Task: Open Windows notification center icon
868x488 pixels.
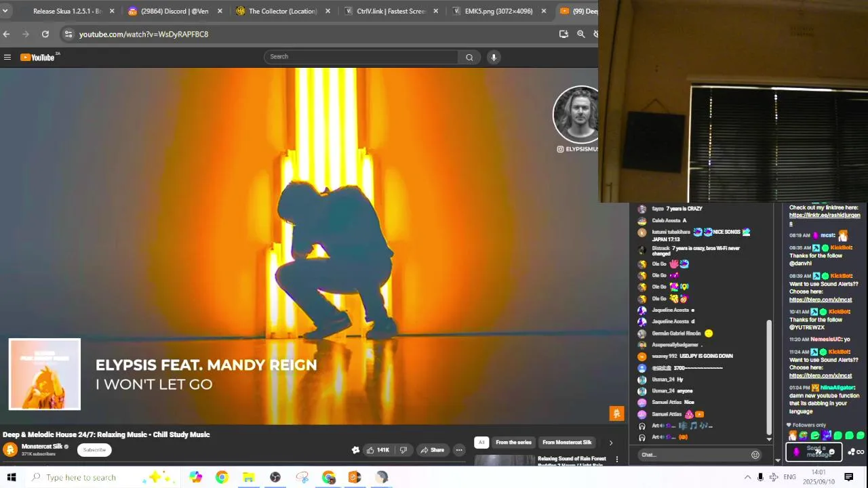Action: [x=848, y=477]
